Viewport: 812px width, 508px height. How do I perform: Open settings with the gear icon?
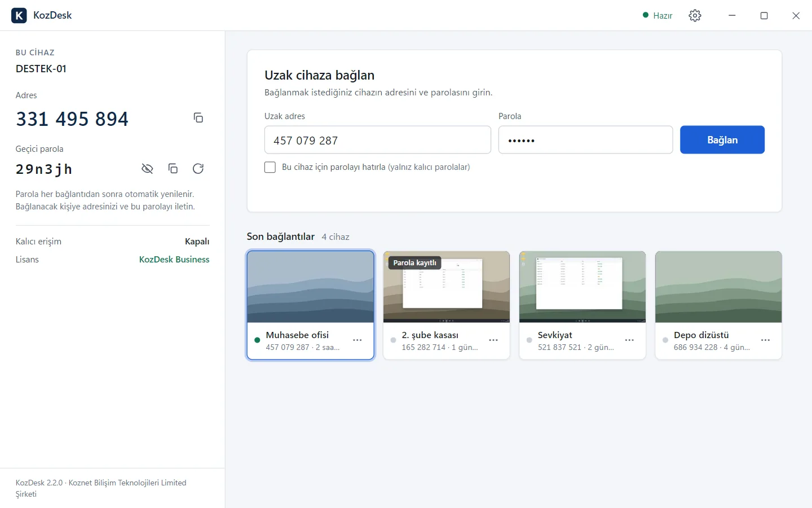pos(695,15)
